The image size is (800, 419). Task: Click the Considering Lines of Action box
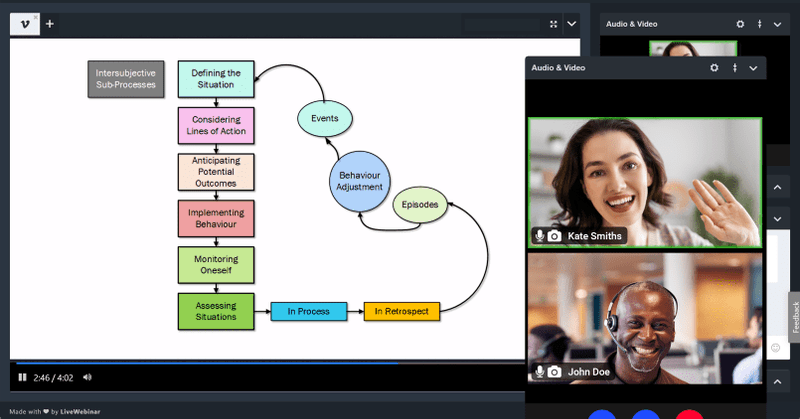pos(216,126)
